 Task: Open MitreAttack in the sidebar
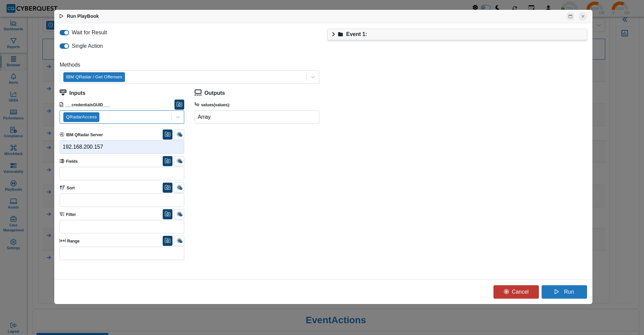click(x=13, y=150)
